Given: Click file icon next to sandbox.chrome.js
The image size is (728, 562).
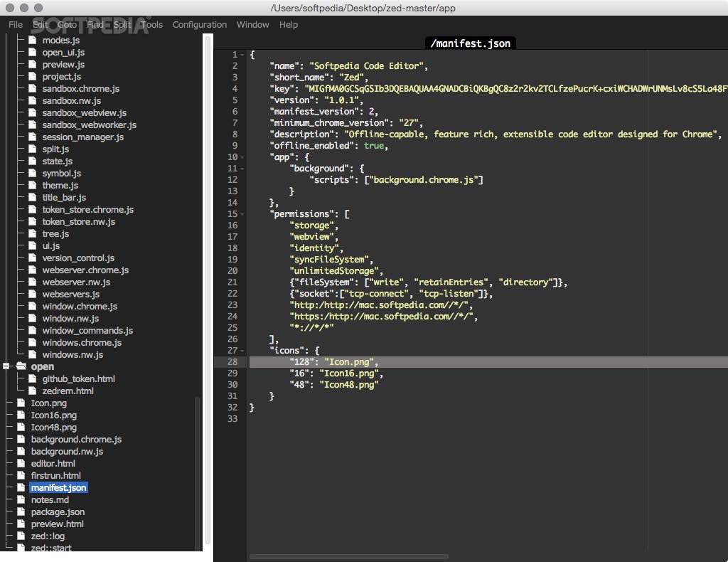Looking at the screenshot, I should pyautogui.click(x=32, y=88).
